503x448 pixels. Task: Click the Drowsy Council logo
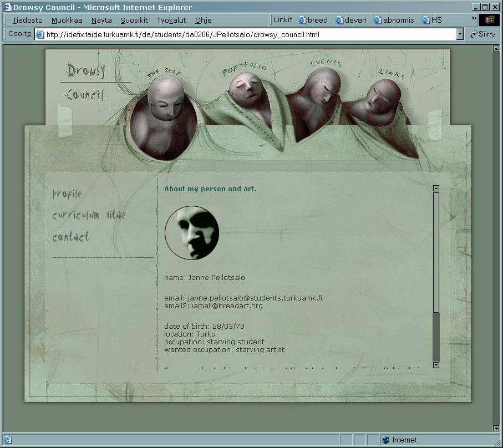click(x=86, y=82)
